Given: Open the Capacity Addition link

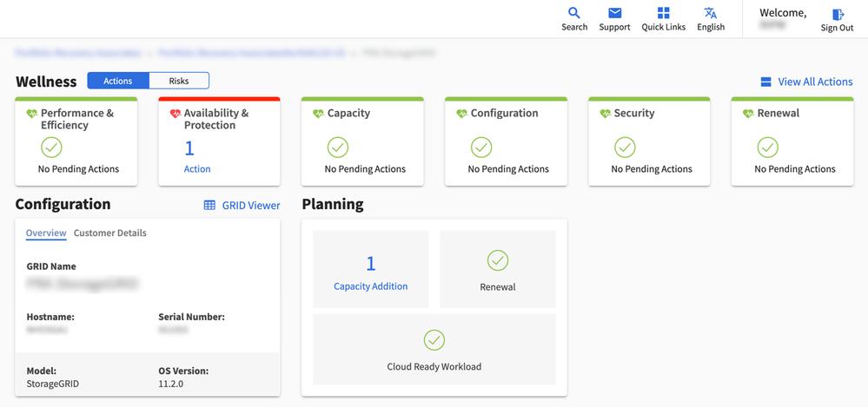Looking at the screenshot, I should click(x=370, y=286).
